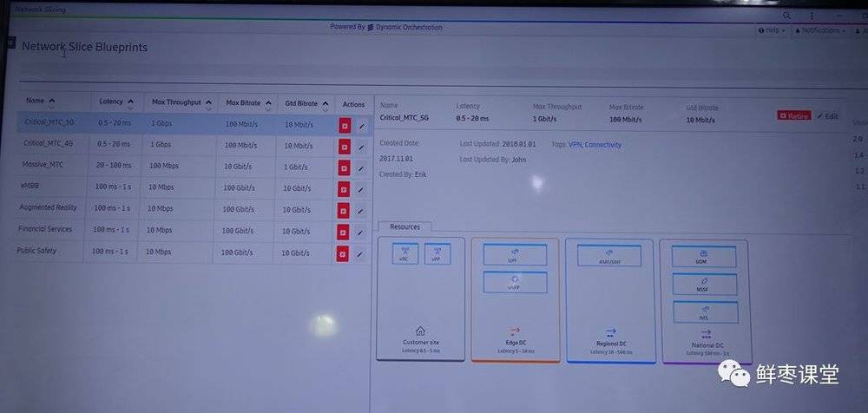Click the retire icon in Public Safety row
Viewport: 868px width, 413px height.
pos(343,254)
